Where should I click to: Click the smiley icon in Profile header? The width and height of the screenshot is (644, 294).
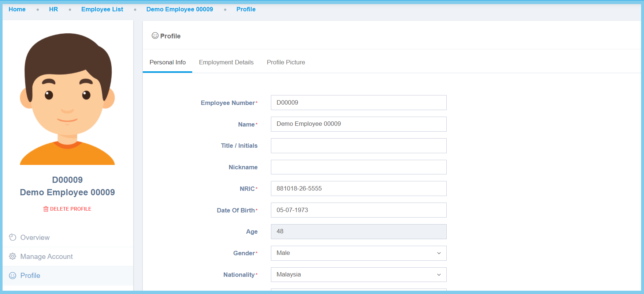tap(155, 36)
